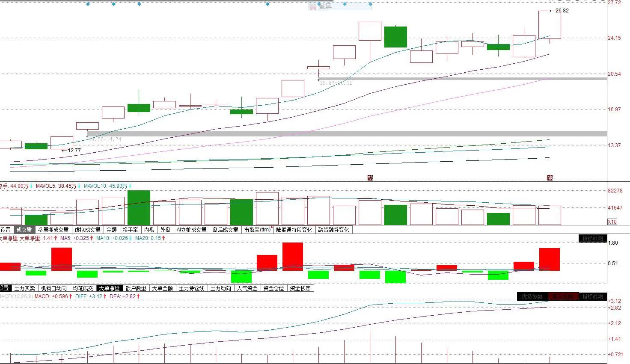
Task: Open the 融资融券变化 tab
Action: (333, 230)
